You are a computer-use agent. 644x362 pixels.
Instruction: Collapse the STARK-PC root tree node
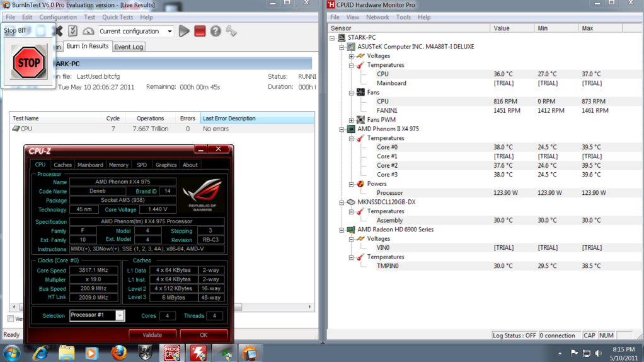pos(332,38)
